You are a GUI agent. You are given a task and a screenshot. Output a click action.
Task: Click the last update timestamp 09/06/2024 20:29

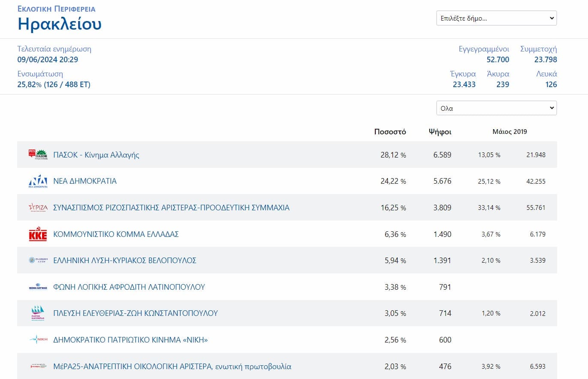(x=48, y=60)
